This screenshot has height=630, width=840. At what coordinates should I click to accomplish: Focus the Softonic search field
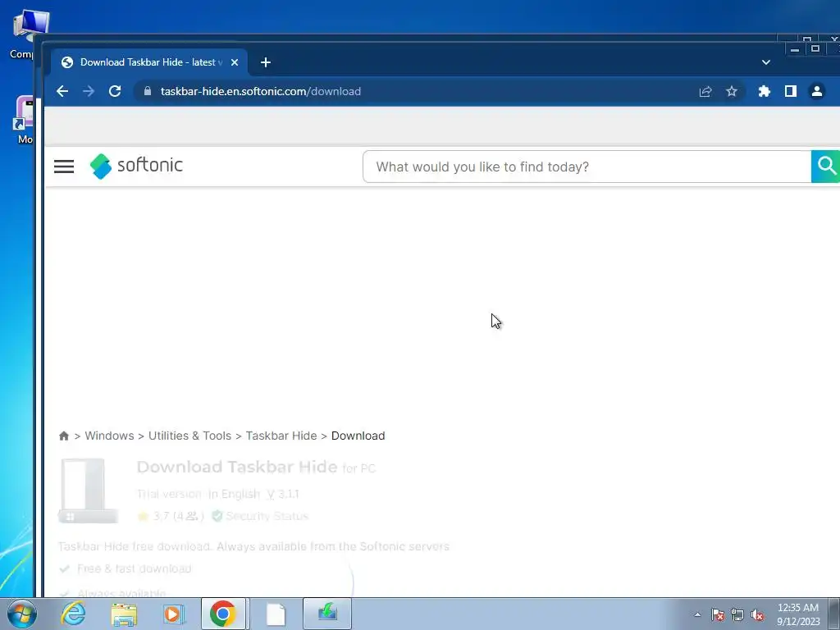pos(587,167)
